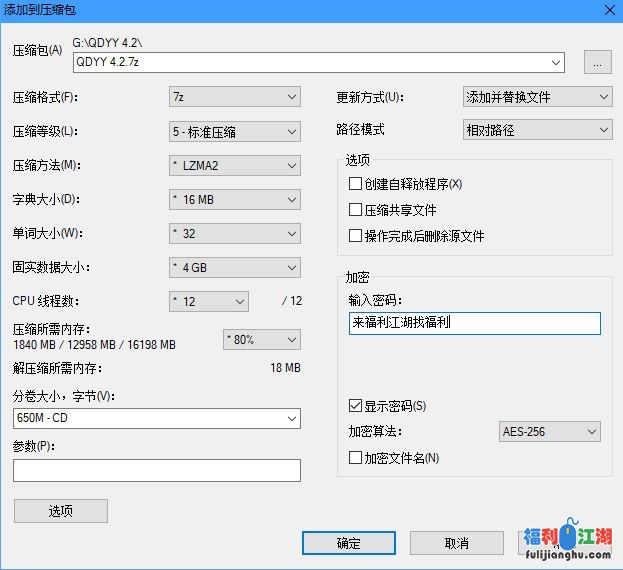
Task: Click the browse "..." button for archive path
Action: (x=597, y=62)
